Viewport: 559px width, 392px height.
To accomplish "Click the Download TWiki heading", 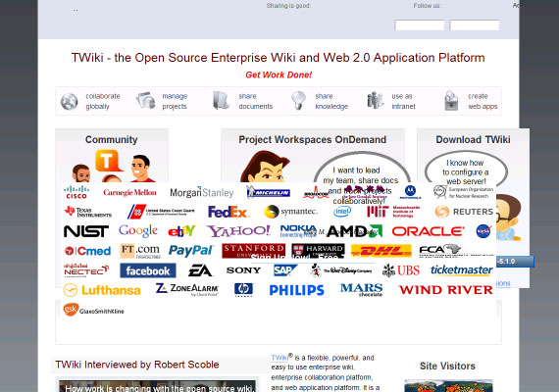I will pyautogui.click(x=473, y=140).
